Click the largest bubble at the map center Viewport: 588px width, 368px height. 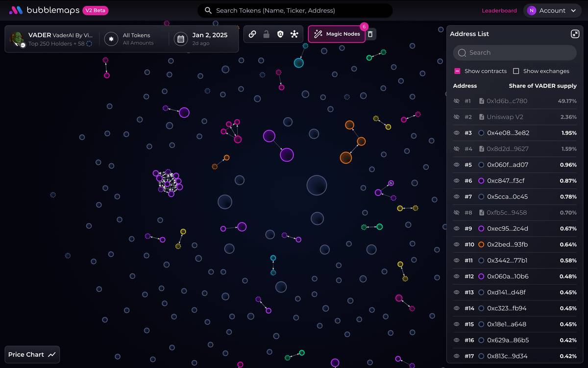pos(317,185)
